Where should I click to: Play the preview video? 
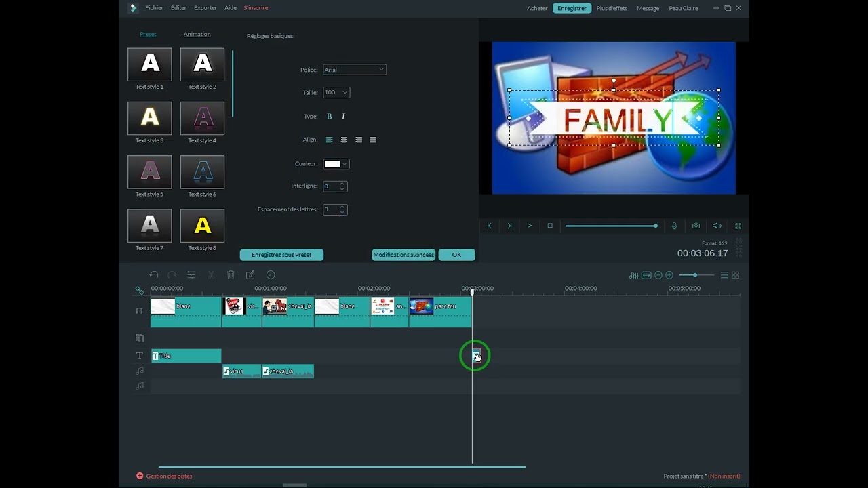530,226
